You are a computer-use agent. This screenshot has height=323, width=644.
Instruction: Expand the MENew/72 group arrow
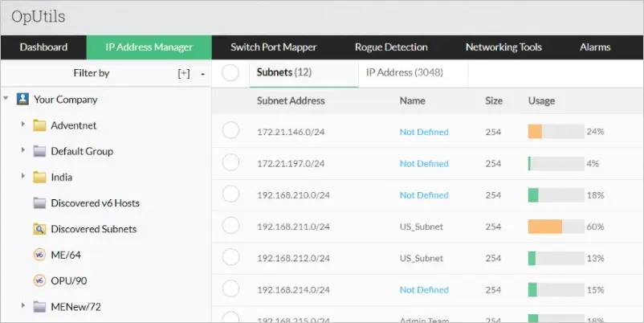point(23,305)
